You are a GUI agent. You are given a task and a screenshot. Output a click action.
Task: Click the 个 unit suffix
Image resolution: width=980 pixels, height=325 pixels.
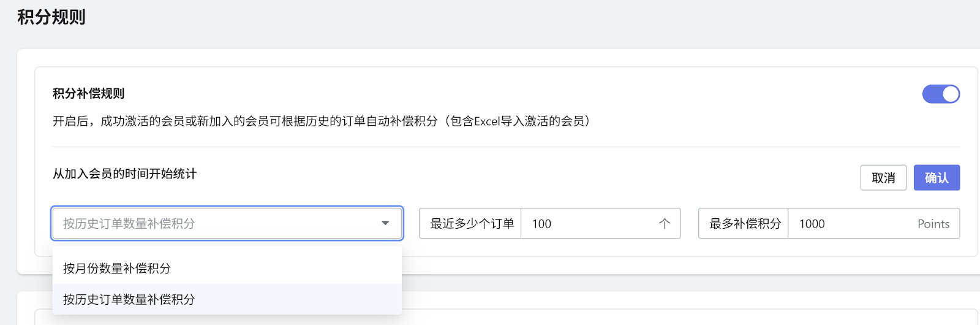[665, 224]
